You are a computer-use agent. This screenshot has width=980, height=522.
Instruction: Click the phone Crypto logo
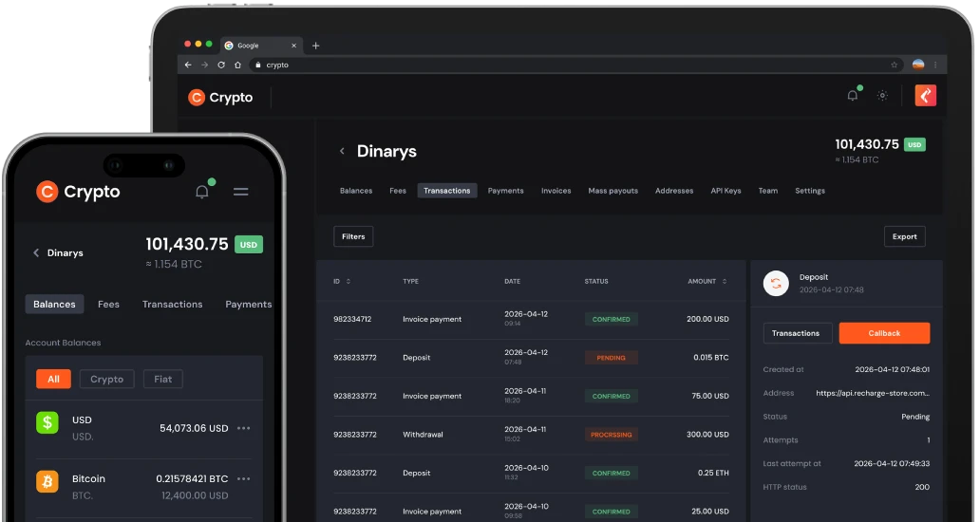(78, 192)
